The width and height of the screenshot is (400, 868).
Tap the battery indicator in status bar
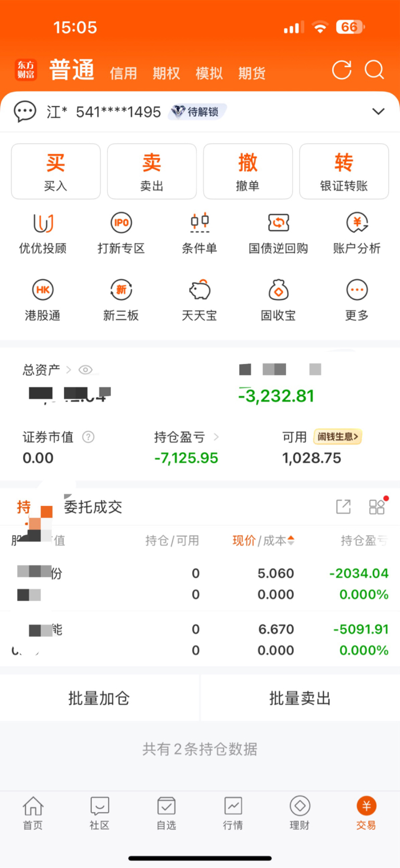(x=351, y=27)
